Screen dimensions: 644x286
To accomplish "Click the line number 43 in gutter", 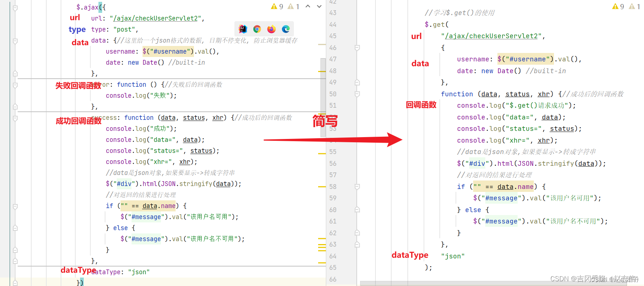I will click(x=333, y=13).
